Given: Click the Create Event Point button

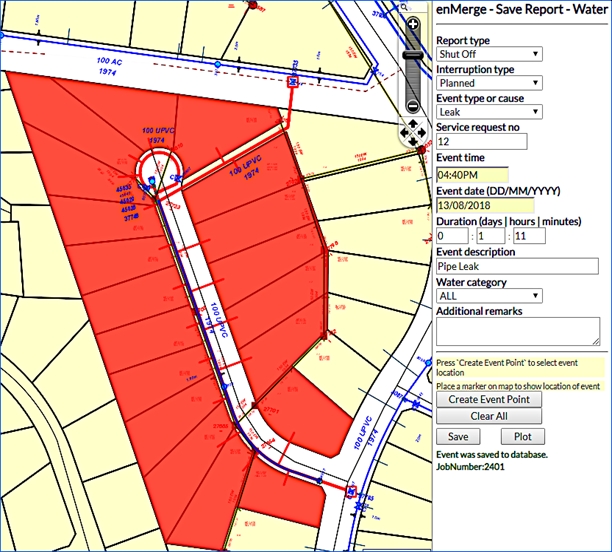Looking at the screenshot, I should coord(489,399).
